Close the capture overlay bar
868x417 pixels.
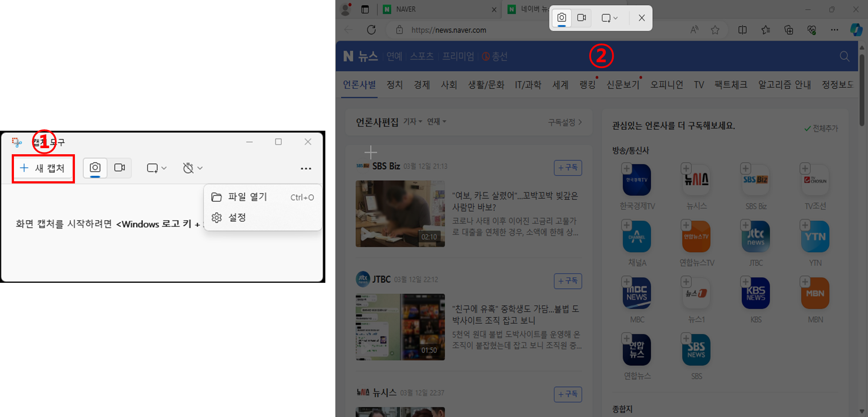tap(642, 18)
